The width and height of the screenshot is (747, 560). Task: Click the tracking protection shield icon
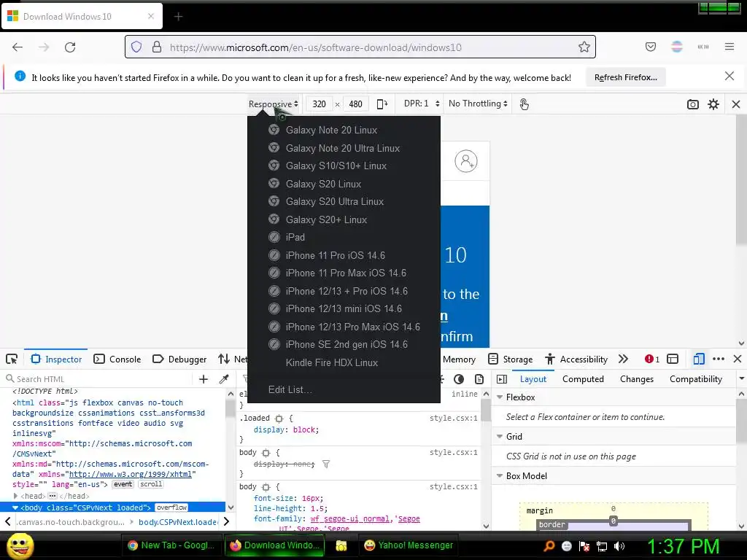click(136, 47)
